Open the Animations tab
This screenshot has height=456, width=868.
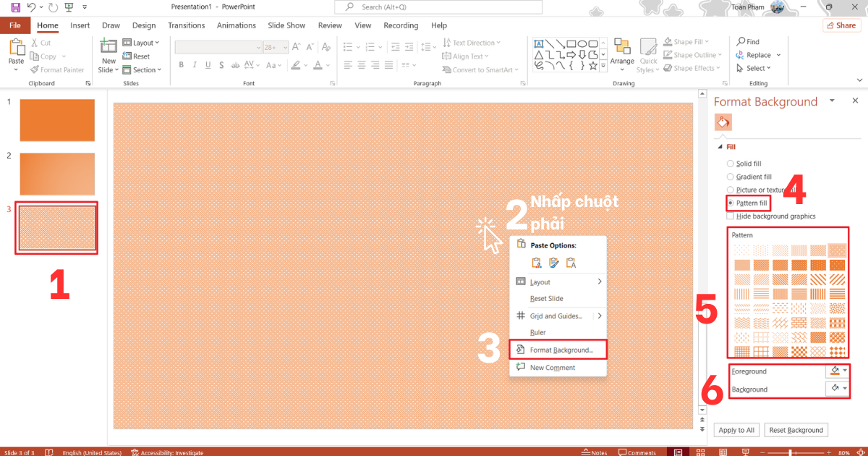point(237,25)
